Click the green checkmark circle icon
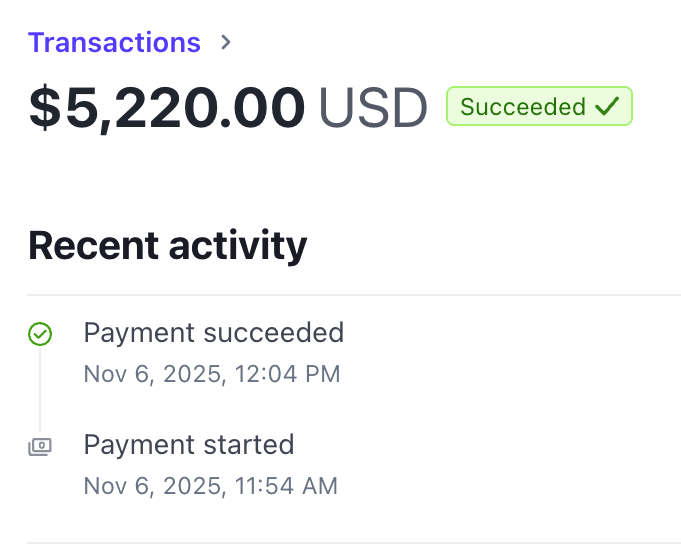This screenshot has height=544, width=681. [40, 334]
